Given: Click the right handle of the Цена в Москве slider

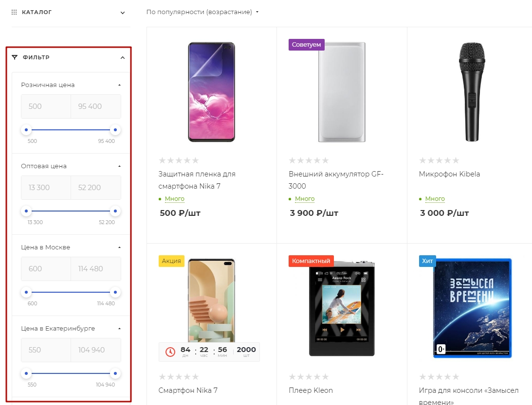Looking at the screenshot, I should pos(115,292).
